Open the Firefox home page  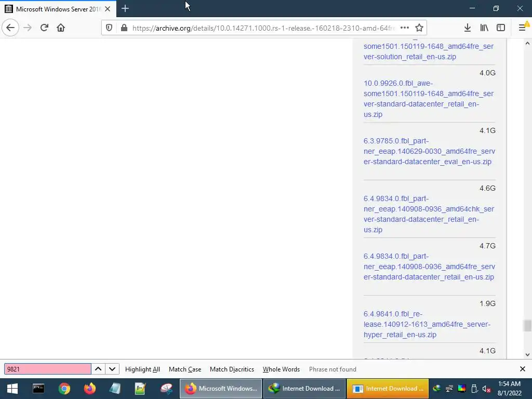click(61, 28)
